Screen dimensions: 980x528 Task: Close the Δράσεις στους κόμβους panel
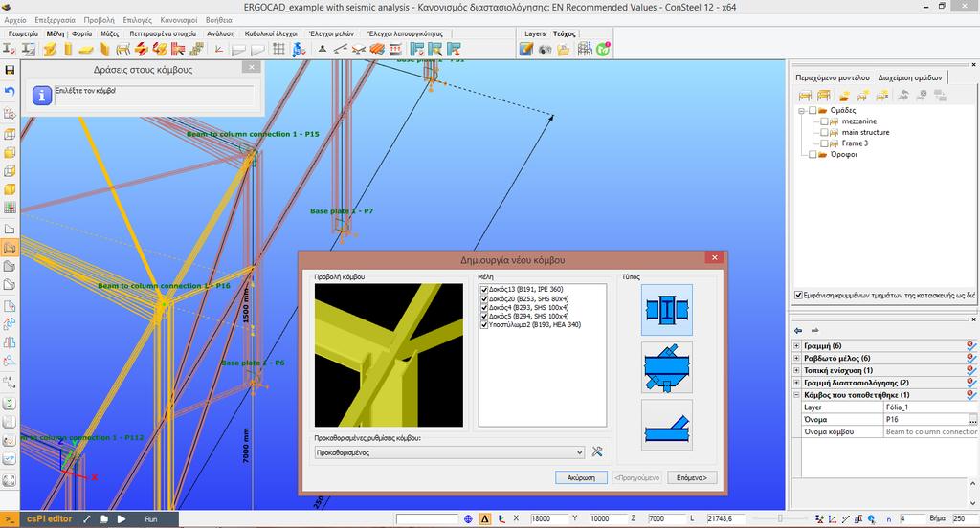[x=252, y=68]
